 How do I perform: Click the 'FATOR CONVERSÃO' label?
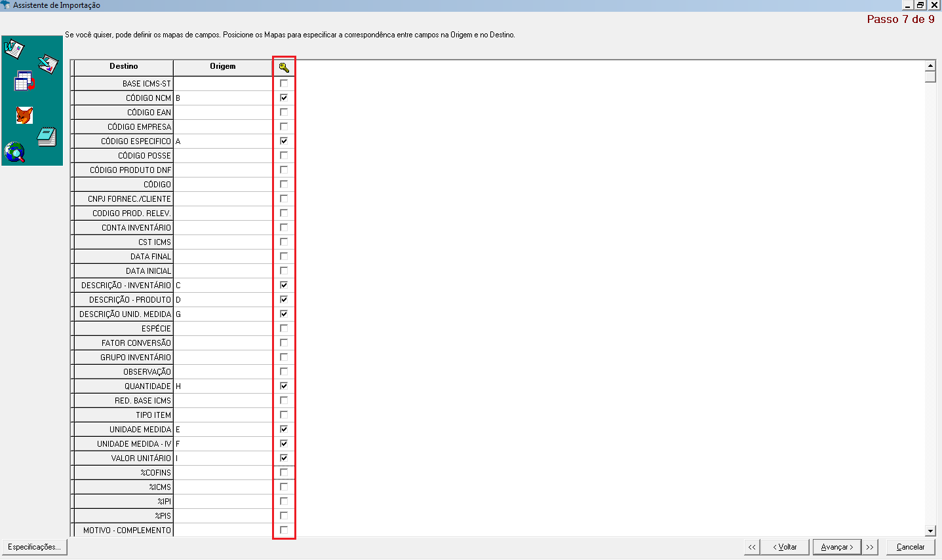coord(136,343)
